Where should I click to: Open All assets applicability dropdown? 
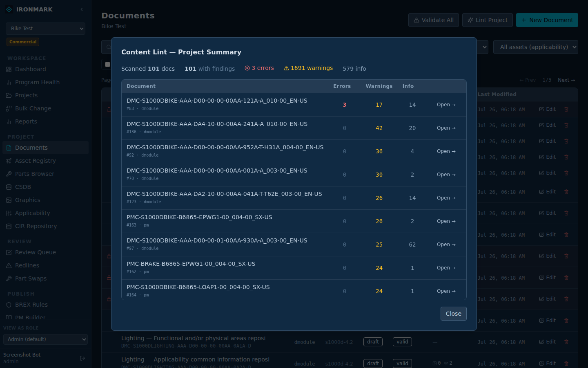536,47
